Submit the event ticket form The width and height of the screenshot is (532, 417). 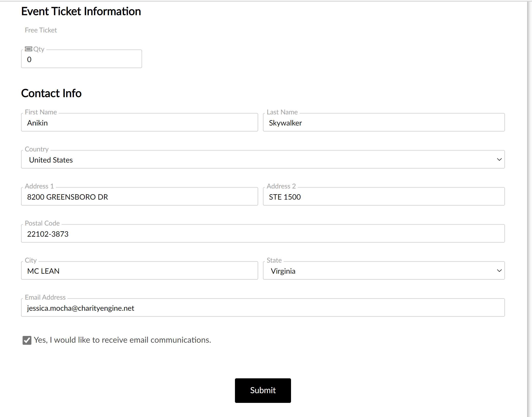click(x=263, y=390)
